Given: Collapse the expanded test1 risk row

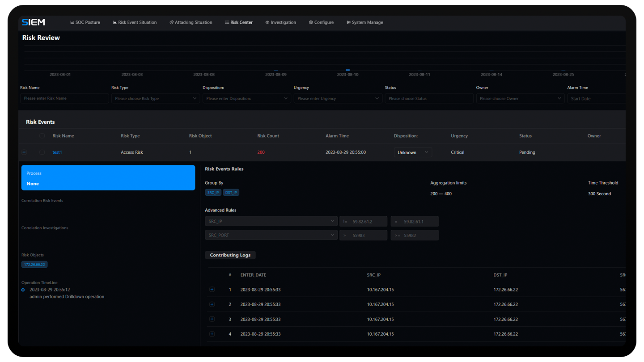Looking at the screenshot, I should [x=24, y=152].
